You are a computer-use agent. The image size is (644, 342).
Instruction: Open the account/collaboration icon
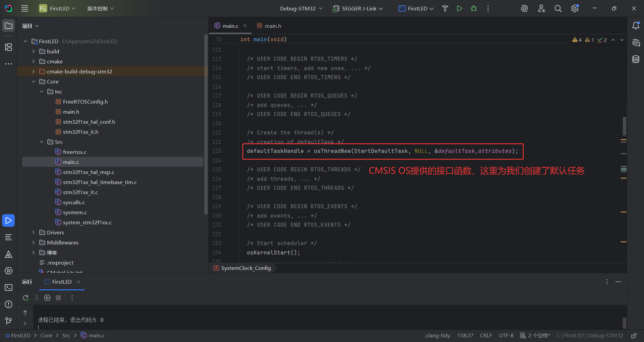tap(541, 8)
